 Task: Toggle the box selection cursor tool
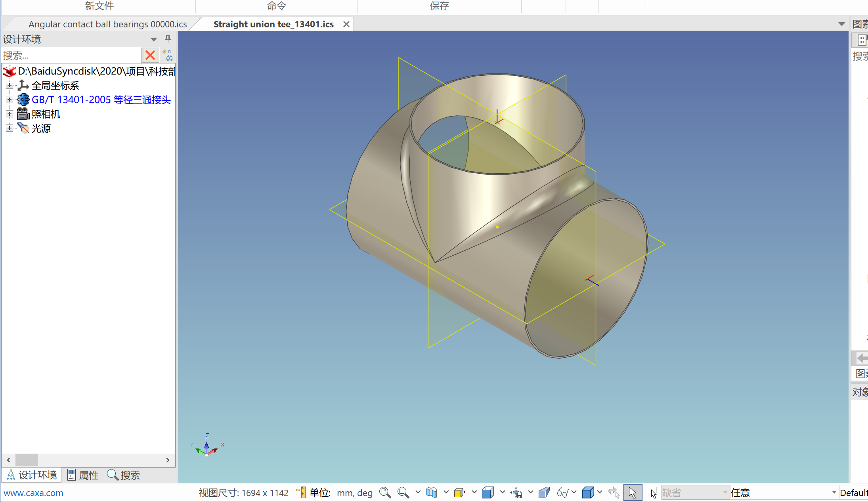[651, 492]
